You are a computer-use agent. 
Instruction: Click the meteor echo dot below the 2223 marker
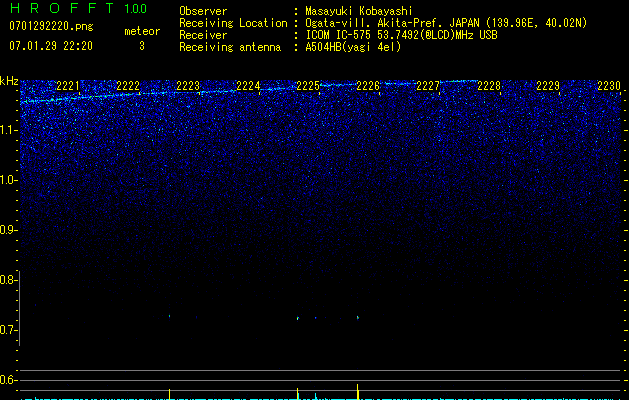(170, 316)
